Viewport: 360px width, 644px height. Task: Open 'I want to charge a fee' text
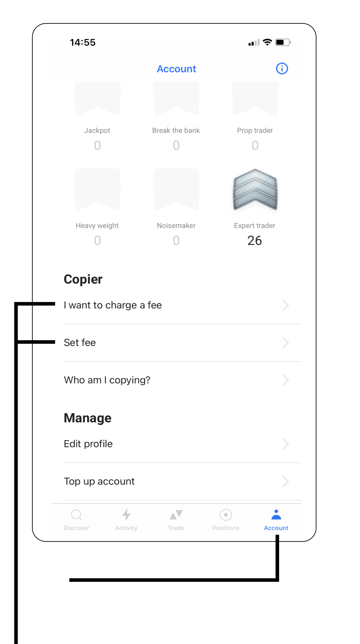[x=113, y=305]
